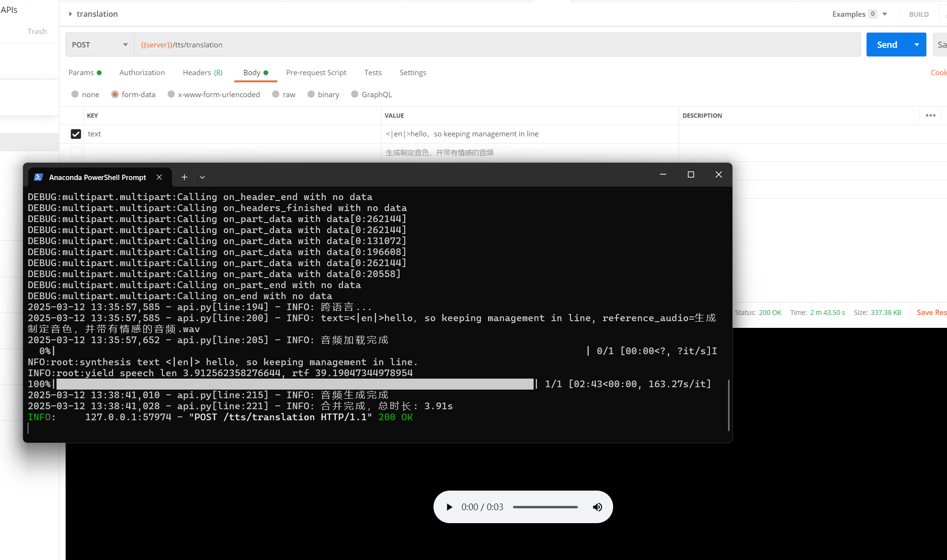Open the Pre-request Script tab
This screenshot has width=947, height=560.
(x=316, y=72)
